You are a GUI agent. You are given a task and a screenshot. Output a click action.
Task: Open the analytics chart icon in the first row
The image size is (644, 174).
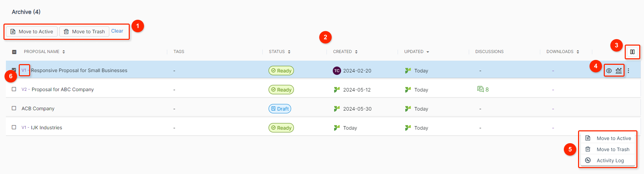click(619, 71)
